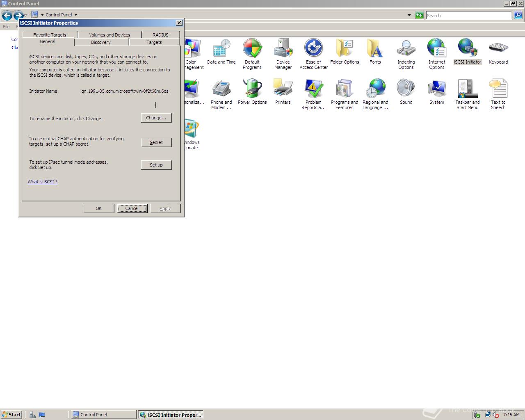This screenshot has width=525, height=420.
Task: Click the green refresh button
Action: coord(419,15)
